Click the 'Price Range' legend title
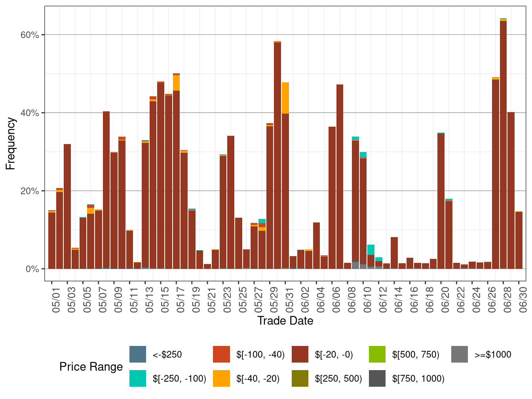The width and height of the screenshot is (532, 399). click(x=91, y=367)
